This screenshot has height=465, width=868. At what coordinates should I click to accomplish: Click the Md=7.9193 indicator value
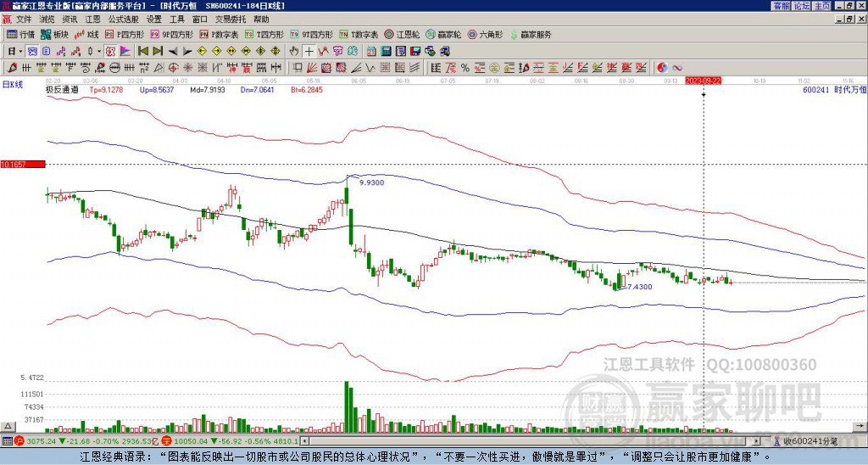click(208, 89)
